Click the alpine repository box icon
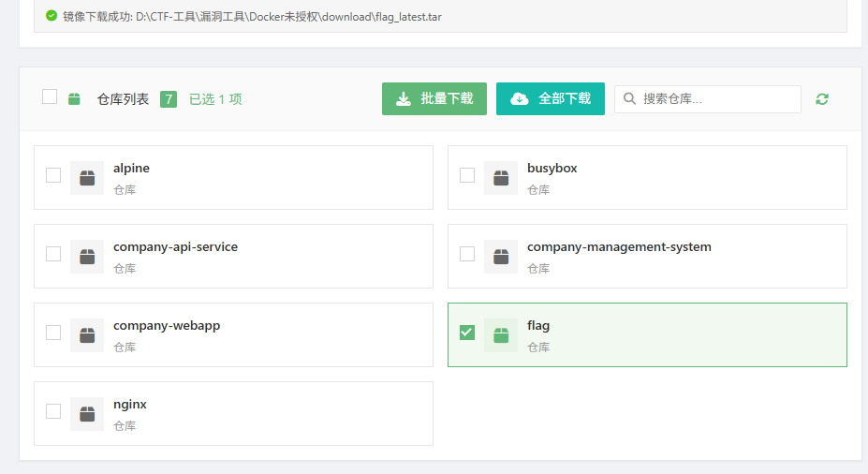Image resolution: width=868 pixels, height=474 pixels. click(x=87, y=177)
